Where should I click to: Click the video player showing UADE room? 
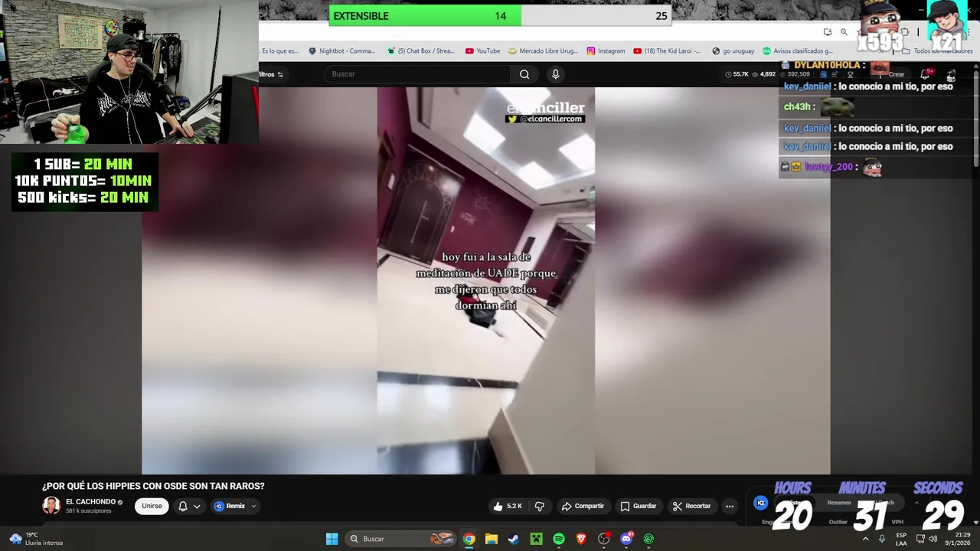486,280
